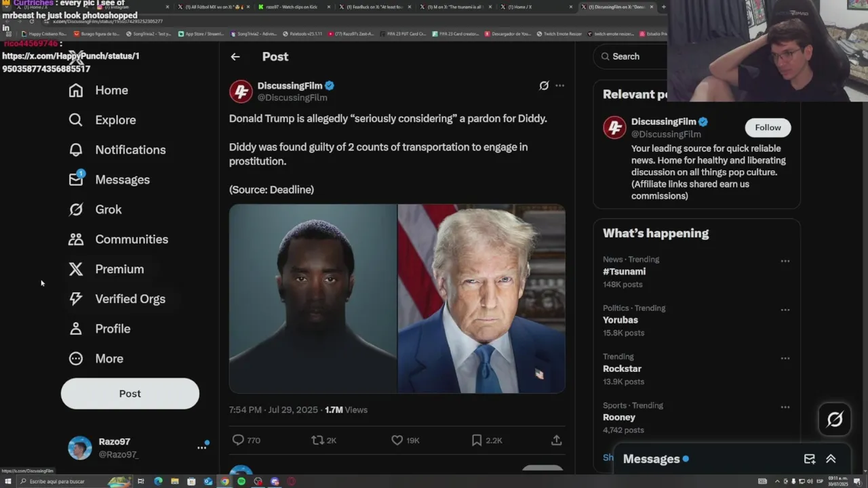Viewport: 868px width, 488px height.
Task: Switch to the FearBuck on X tab
Action: pyautogui.click(x=374, y=7)
